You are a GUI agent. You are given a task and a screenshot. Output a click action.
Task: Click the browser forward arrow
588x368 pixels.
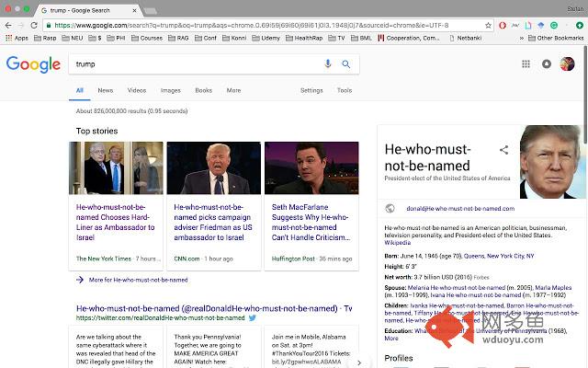(21, 25)
